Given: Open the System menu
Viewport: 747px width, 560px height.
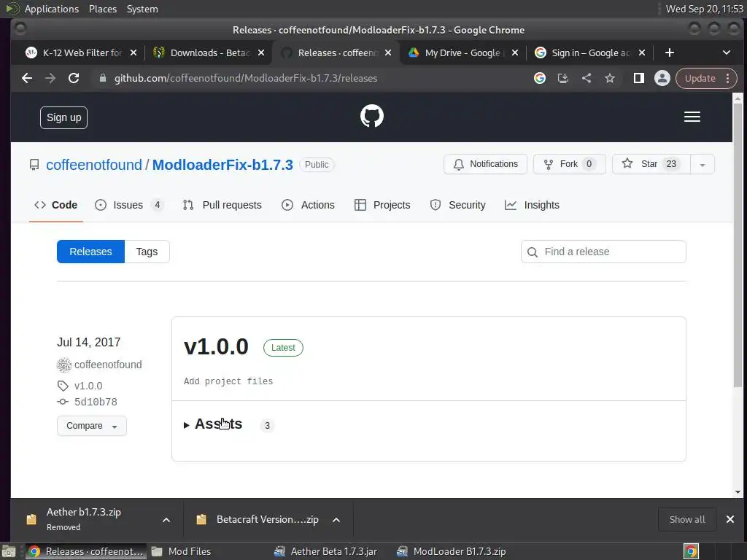Looking at the screenshot, I should 142,9.
